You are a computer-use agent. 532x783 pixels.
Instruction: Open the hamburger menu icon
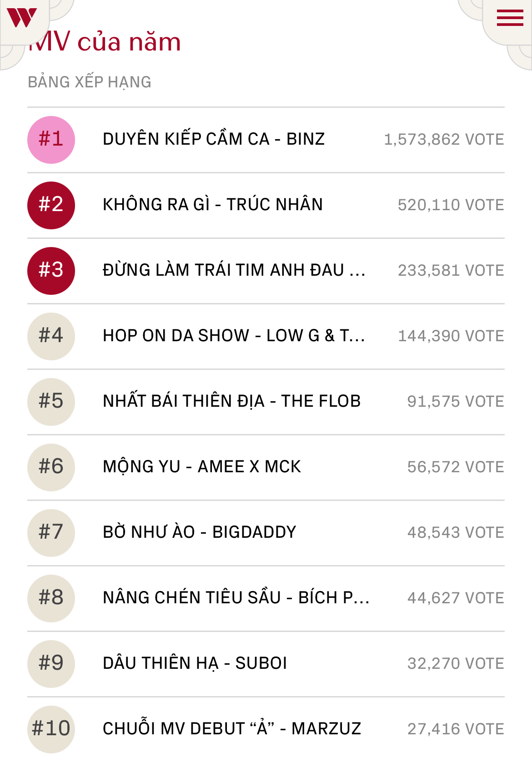point(510,18)
